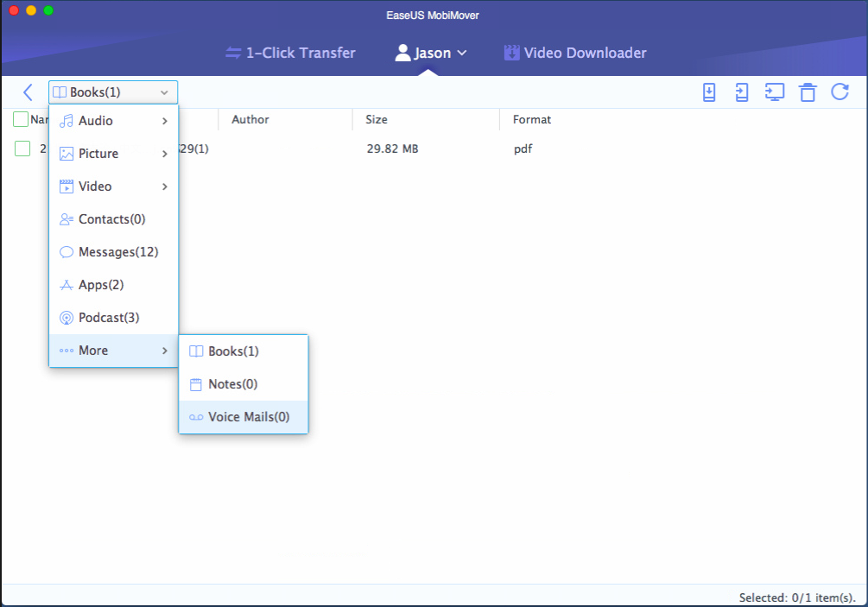Select Voice Mails(0) in the submenu
This screenshot has width=868, height=607.
pos(244,417)
